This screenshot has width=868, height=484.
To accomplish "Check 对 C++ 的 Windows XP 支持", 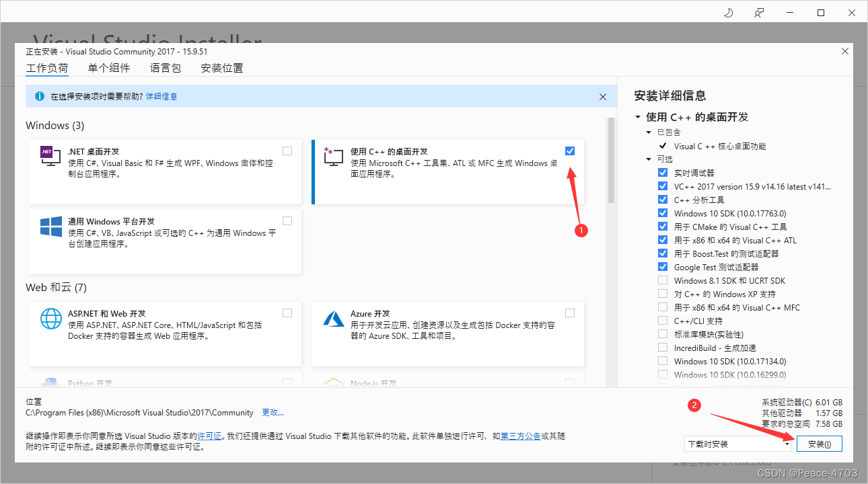I will [x=663, y=294].
